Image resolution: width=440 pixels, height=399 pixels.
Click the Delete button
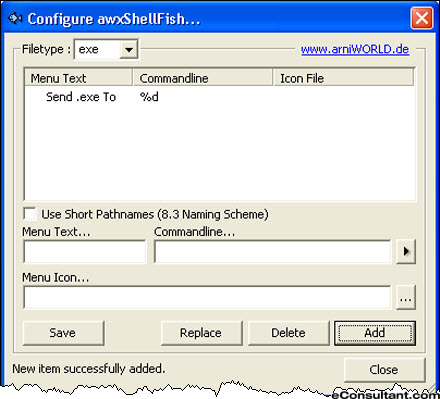point(289,333)
